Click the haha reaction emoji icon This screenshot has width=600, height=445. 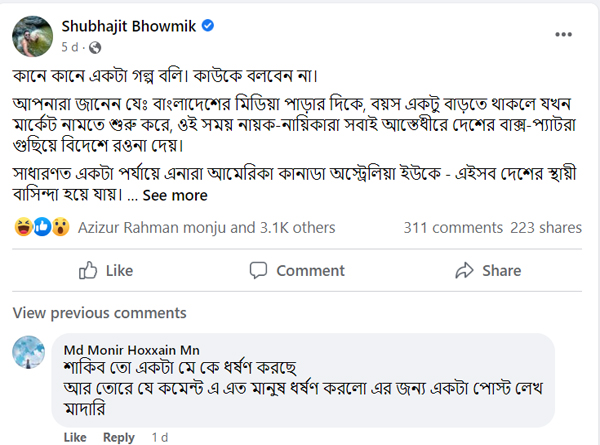[23, 228]
